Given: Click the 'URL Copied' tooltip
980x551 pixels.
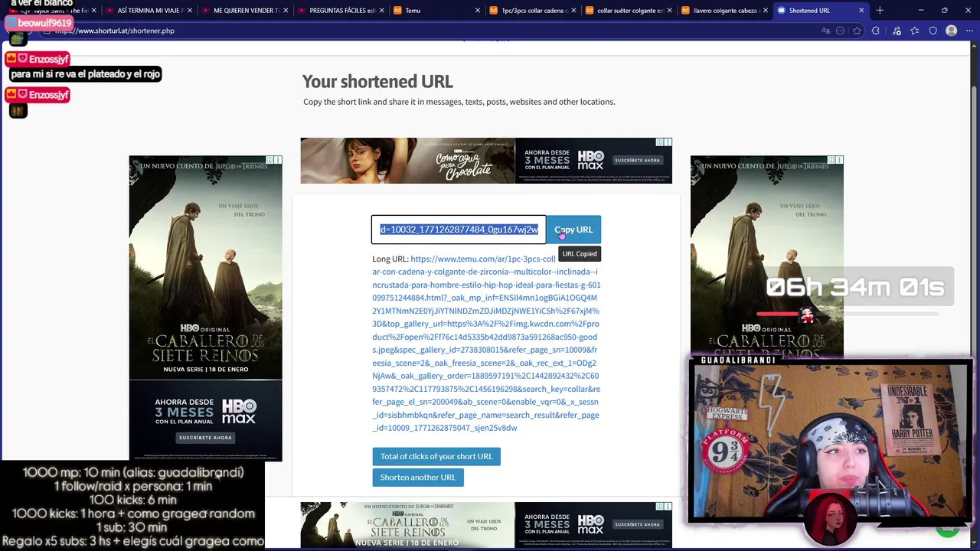Looking at the screenshot, I should point(580,254).
